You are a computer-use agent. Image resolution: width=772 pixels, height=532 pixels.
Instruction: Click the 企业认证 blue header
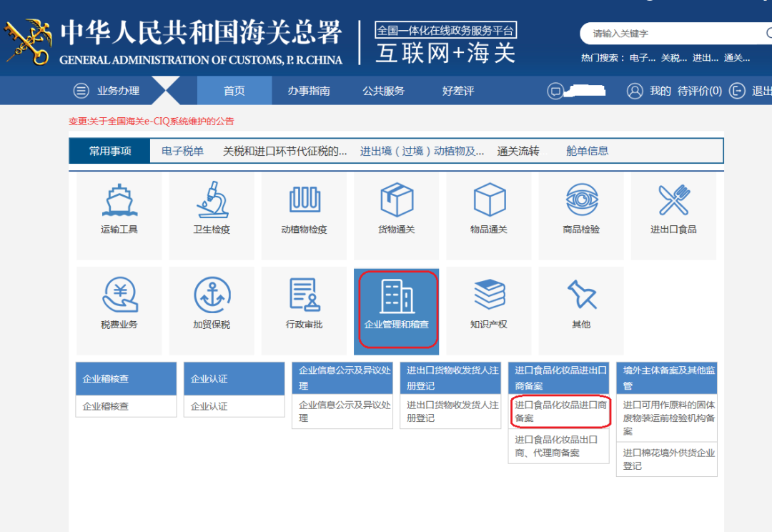pos(234,378)
